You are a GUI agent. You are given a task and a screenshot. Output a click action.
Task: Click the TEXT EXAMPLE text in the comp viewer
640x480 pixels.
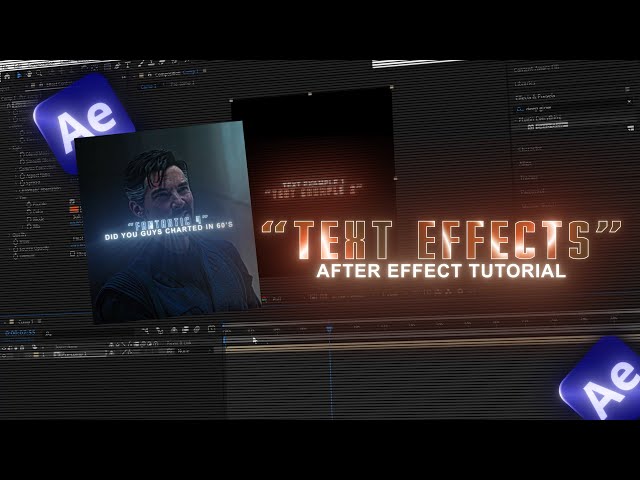[x=313, y=188]
